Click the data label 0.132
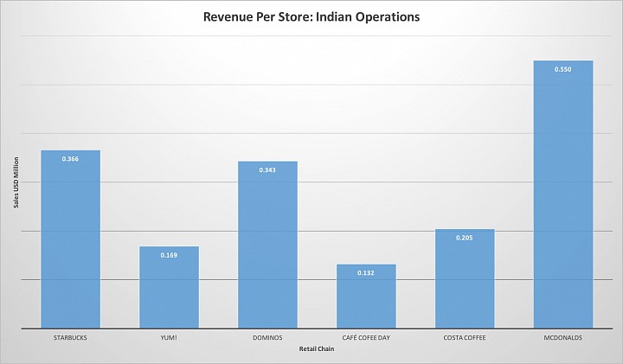This screenshot has width=623, height=364. 366,273
